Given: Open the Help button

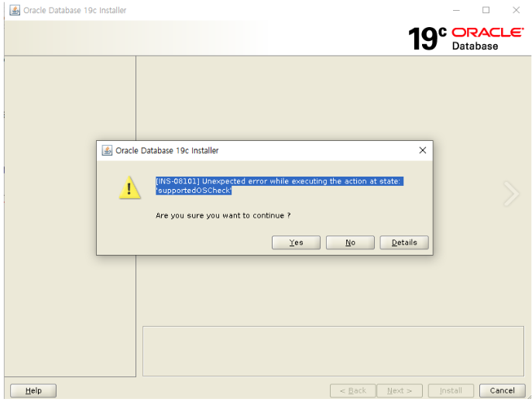Looking at the screenshot, I should click(33, 390).
